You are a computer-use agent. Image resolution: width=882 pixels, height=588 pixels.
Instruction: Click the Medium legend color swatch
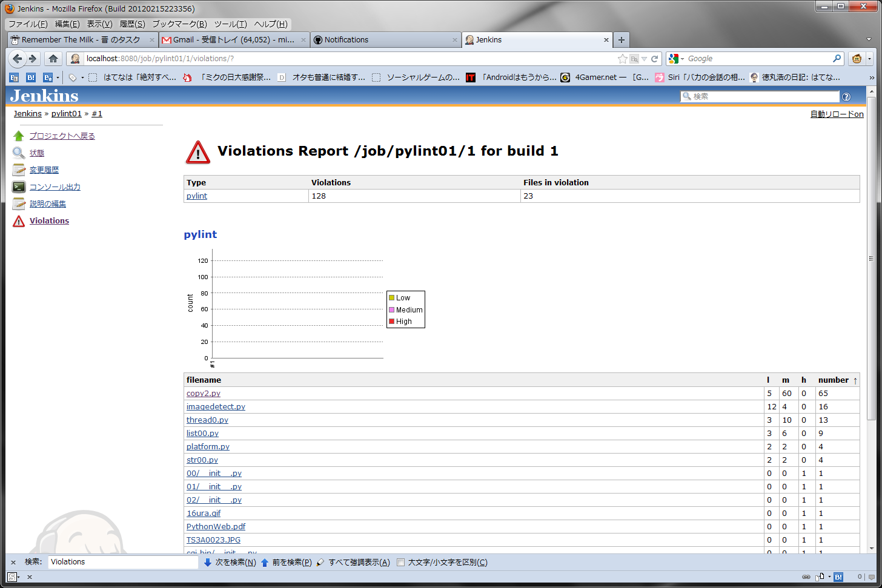[x=392, y=310]
